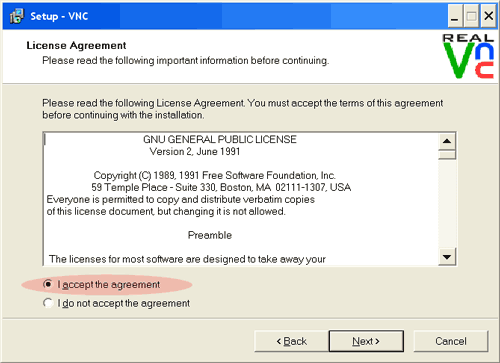The height and width of the screenshot is (363, 500).
Task: Cancel the VNC setup
Action: point(451,341)
